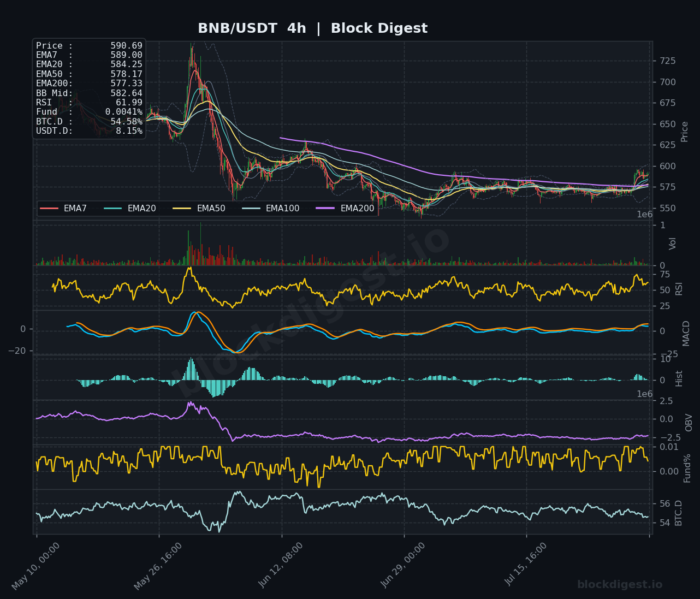
Task: Click the 0.00 tick on Fund% axis
Action: (x=669, y=472)
